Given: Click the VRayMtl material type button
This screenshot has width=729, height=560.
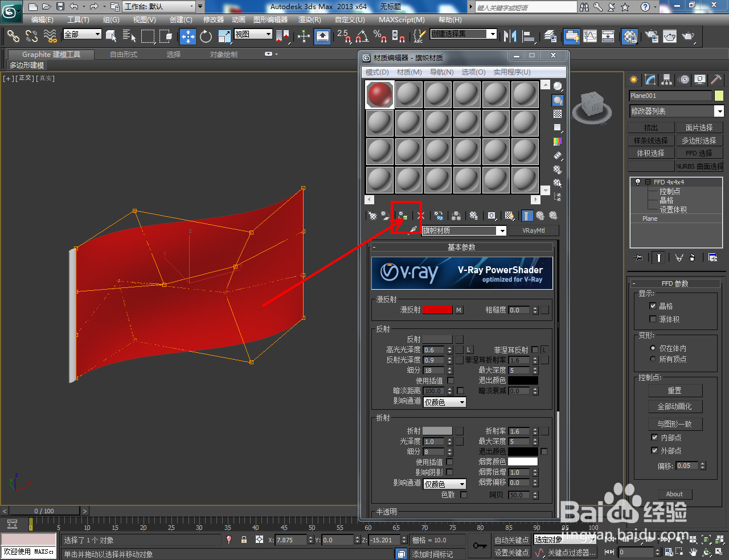Looking at the screenshot, I should tap(533, 230).
